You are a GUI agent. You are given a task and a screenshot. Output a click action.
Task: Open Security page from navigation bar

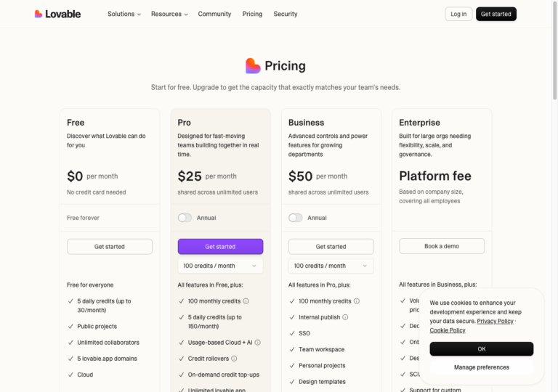pyautogui.click(x=286, y=14)
